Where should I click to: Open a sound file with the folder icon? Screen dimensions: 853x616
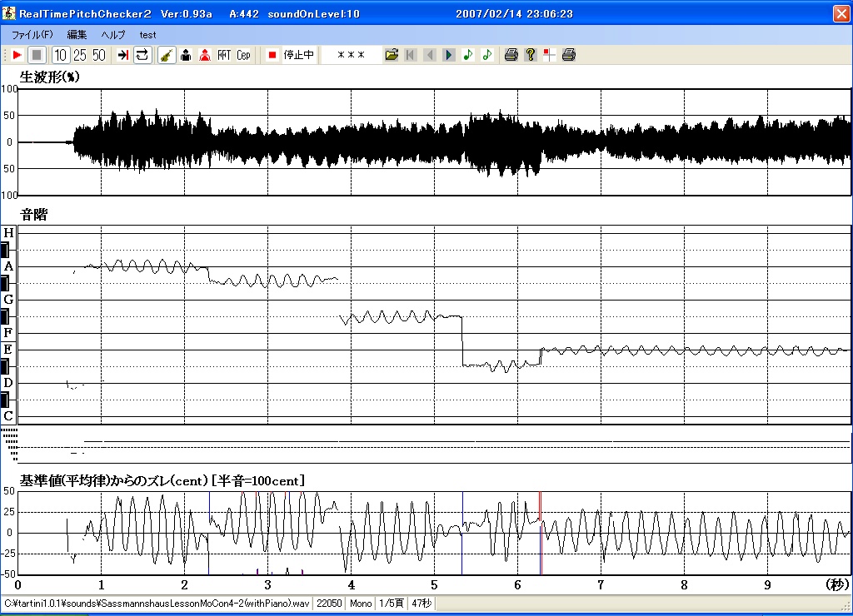pyautogui.click(x=392, y=55)
